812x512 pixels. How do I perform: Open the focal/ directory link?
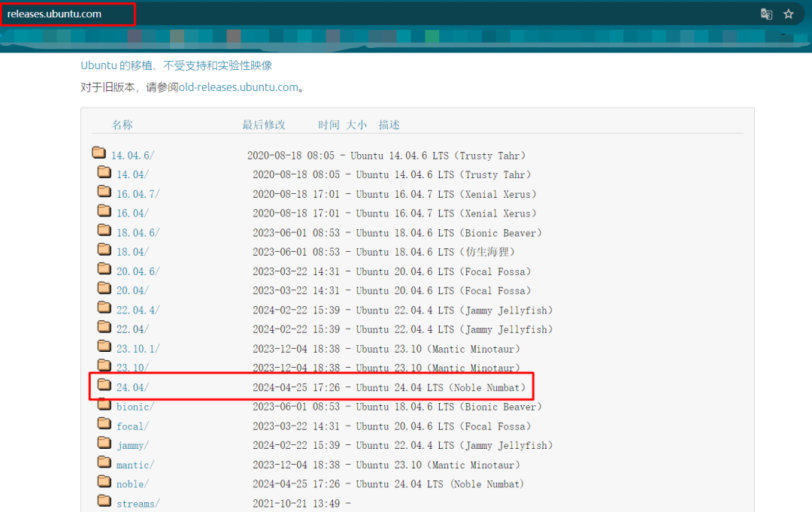tap(132, 426)
